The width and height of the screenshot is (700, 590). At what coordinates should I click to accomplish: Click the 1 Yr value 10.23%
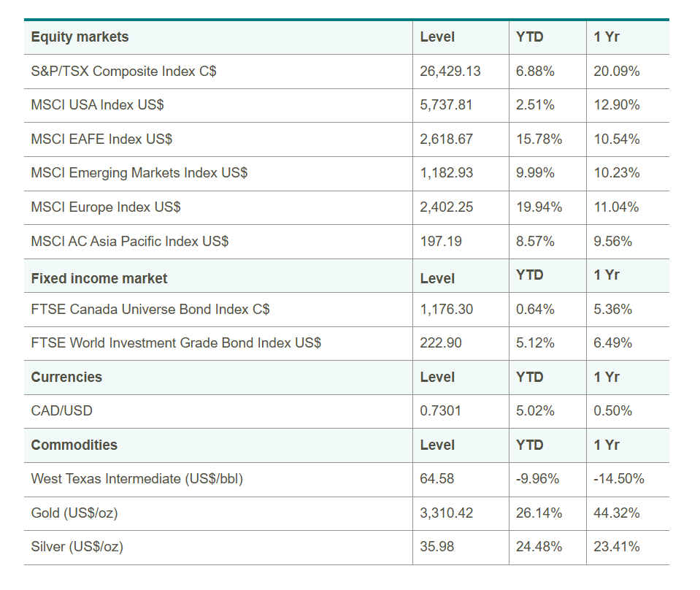[617, 173]
